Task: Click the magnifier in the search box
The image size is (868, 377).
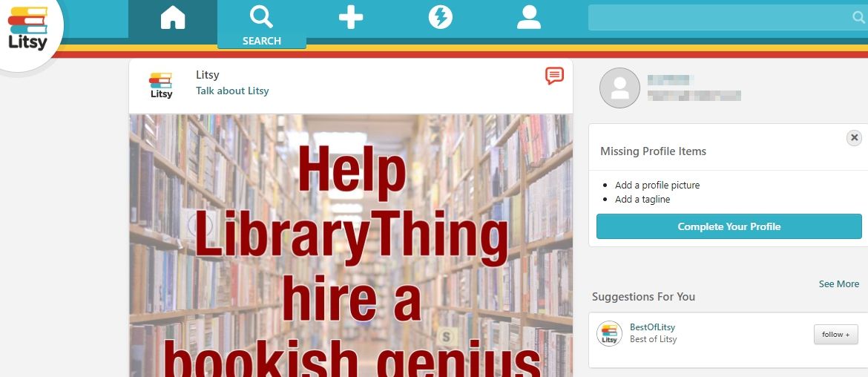Action: [x=858, y=19]
